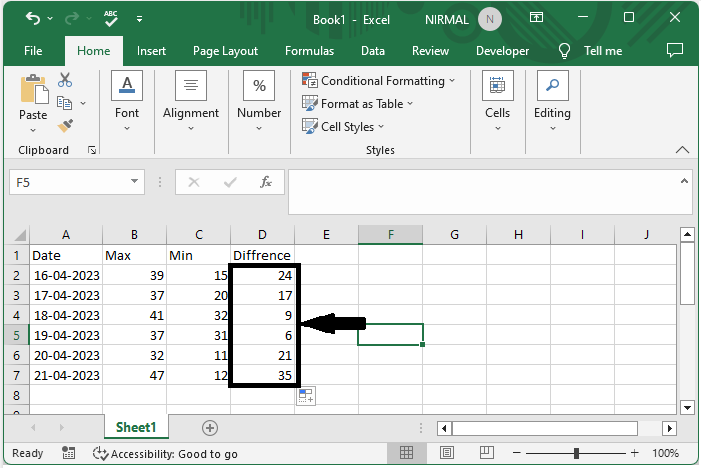Open the File tab
Viewport: 701px width, 468px height.
pyautogui.click(x=33, y=51)
